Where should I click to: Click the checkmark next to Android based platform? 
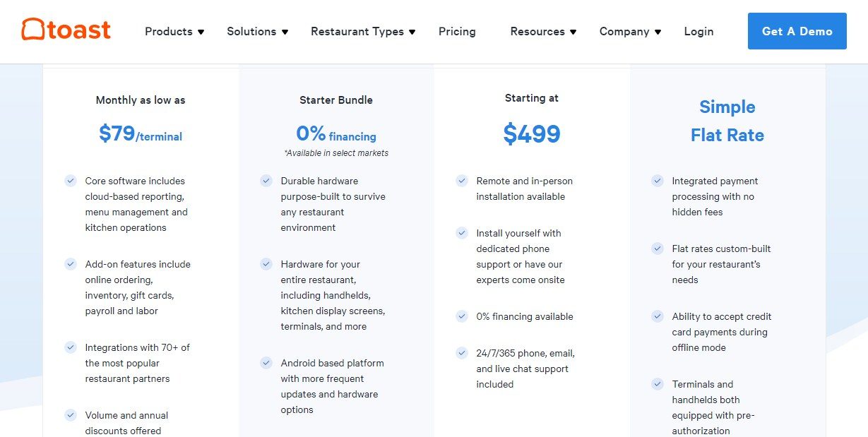point(266,363)
